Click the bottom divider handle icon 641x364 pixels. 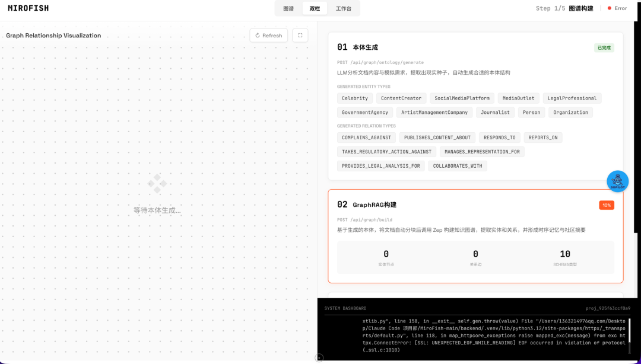(x=319, y=357)
